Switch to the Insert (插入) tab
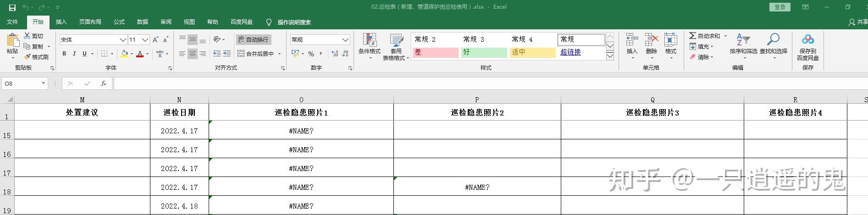 (61, 22)
